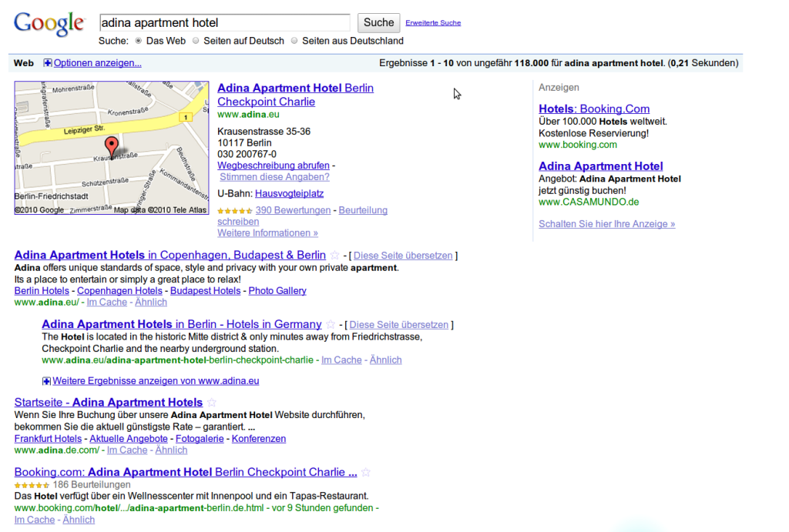Click the www.CASAMUNDO.de ad URL text
Viewport: 789px width, 532px height.
[x=589, y=202]
